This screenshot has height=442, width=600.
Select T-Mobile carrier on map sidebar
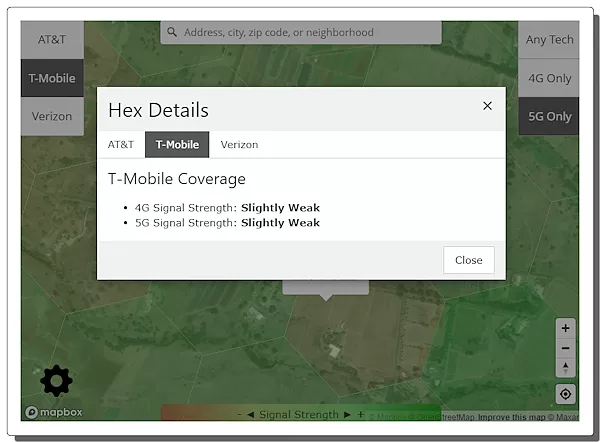click(x=52, y=78)
